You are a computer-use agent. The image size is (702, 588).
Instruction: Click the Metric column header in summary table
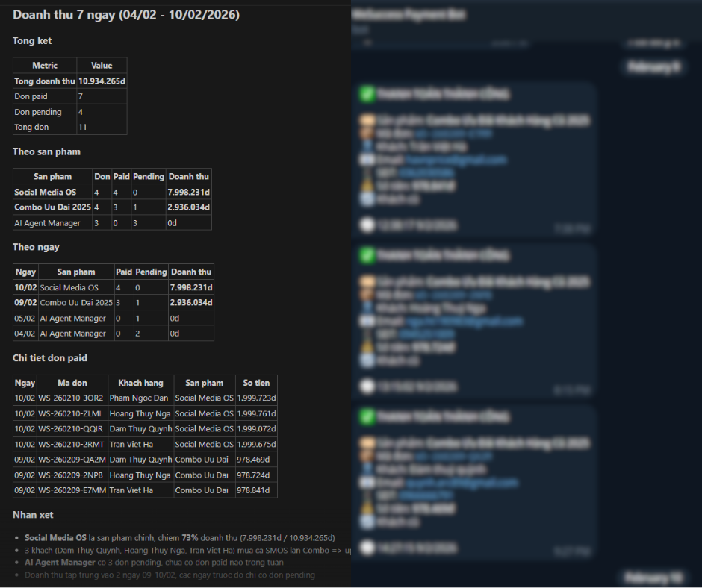(x=45, y=66)
